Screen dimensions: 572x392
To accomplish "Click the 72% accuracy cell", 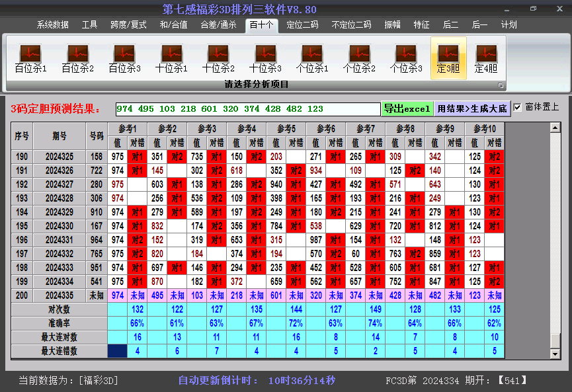I will pos(296,323).
